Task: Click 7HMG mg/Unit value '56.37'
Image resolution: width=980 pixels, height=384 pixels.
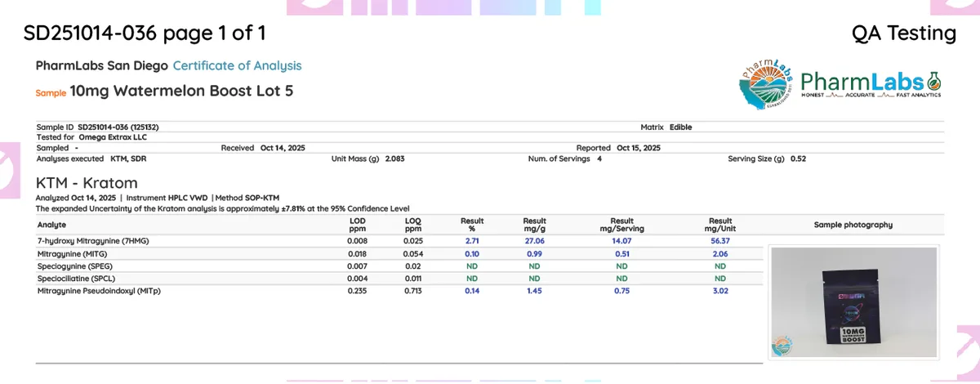Action: (x=720, y=241)
